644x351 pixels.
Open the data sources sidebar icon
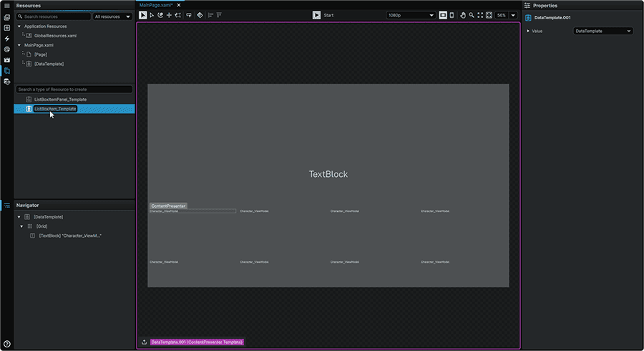[7, 82]
